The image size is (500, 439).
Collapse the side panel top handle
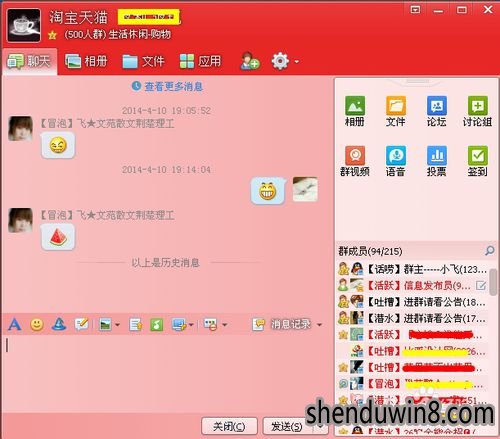pos(417,81)
